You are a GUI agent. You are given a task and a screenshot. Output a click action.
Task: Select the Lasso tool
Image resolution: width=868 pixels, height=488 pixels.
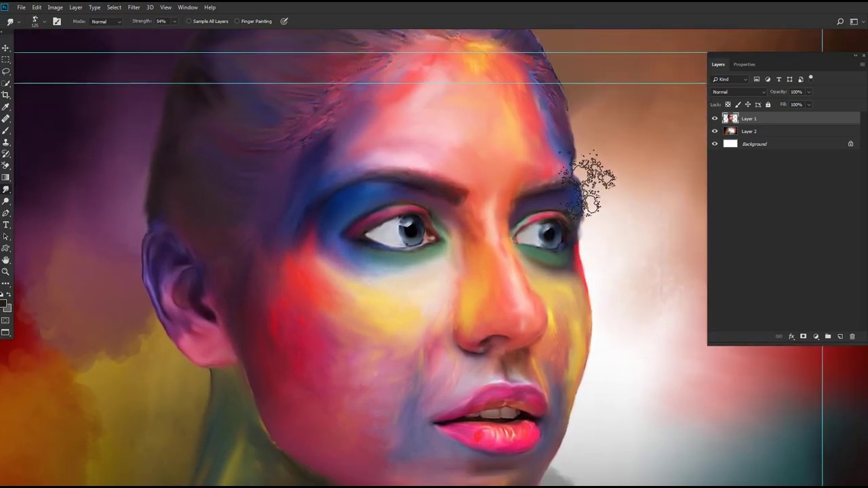click(x=5, y=71)
